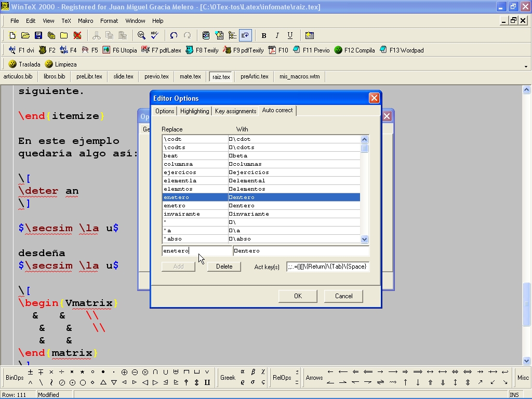Open the Arrows symbol palette
This screenshot has height=399, width=532.
click(314, 378)
